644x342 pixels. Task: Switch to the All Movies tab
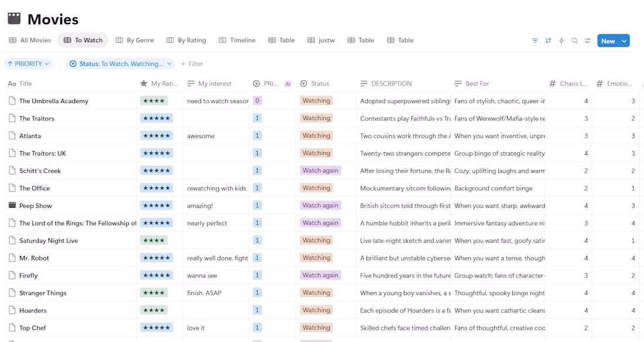tap(30, 40)
